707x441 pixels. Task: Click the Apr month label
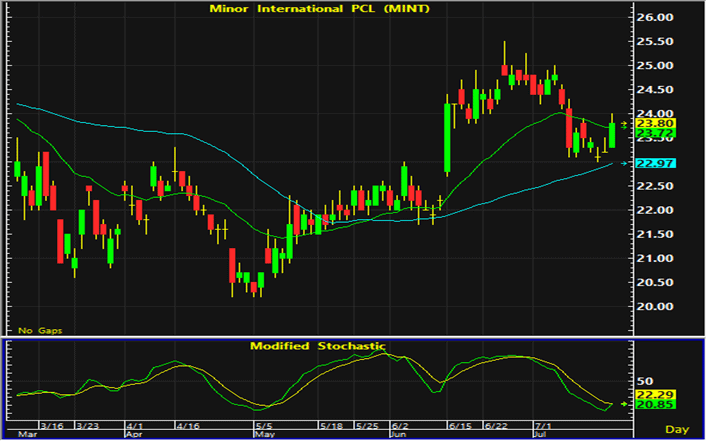click(133, 435)
